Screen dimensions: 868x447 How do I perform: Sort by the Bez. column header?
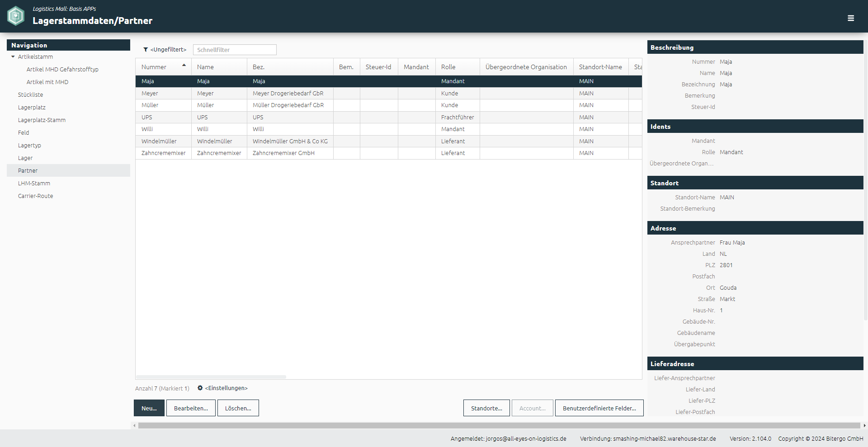pos(290,67)
